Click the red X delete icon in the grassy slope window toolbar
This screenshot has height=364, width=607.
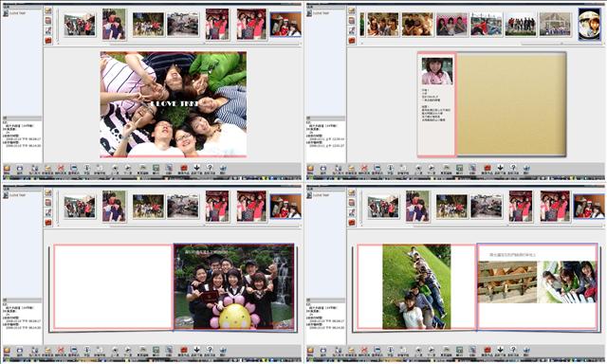[x=364, y=350]
